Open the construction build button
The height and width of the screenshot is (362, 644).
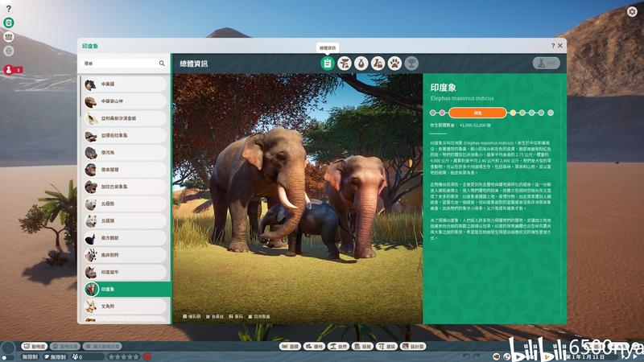tap(387, 347)
